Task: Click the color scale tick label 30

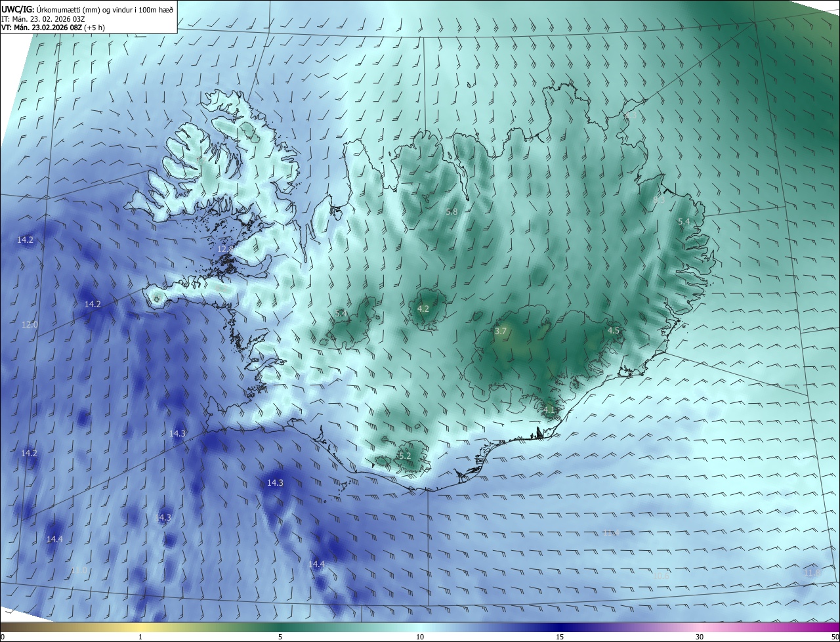Action: 700,637
